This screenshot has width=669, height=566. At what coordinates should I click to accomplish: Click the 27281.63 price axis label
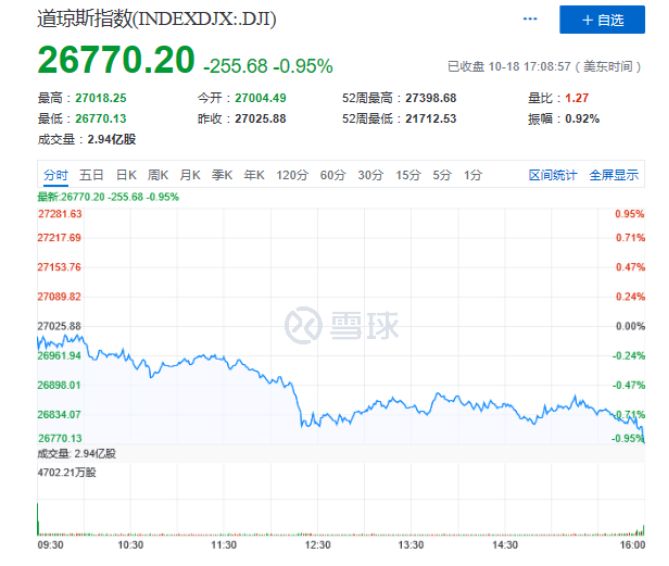click(60, 214)
